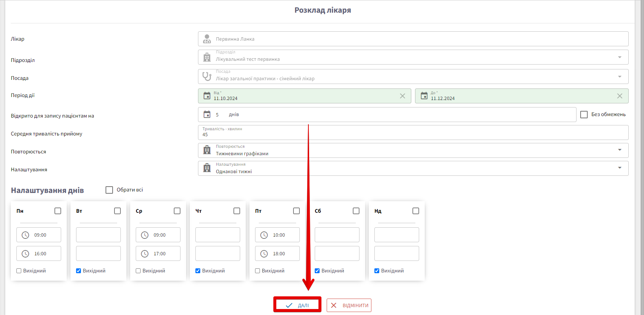Open the Посада dropdown arrow

pos(619,77)
